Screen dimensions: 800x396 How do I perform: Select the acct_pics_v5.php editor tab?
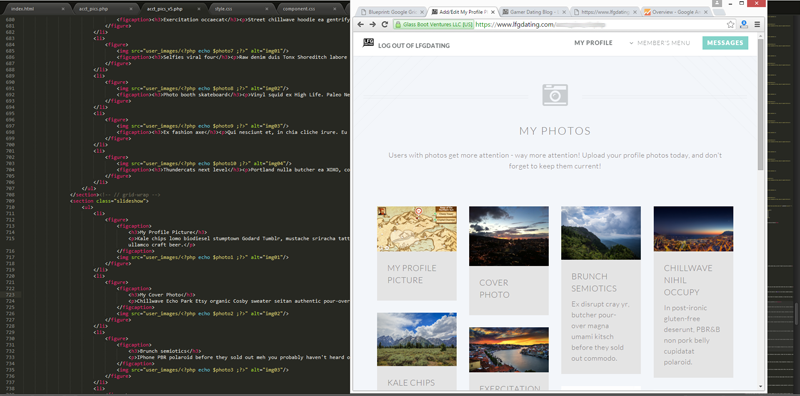(173, 9)
